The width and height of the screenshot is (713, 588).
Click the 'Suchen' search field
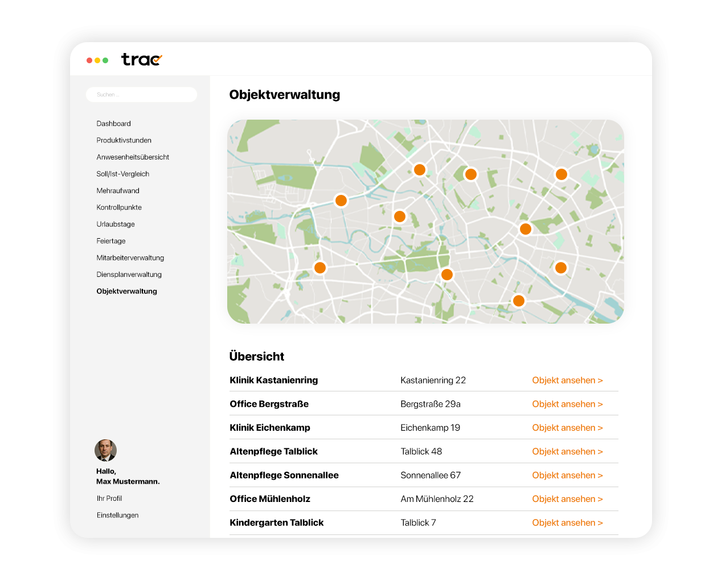coord(141,94)
